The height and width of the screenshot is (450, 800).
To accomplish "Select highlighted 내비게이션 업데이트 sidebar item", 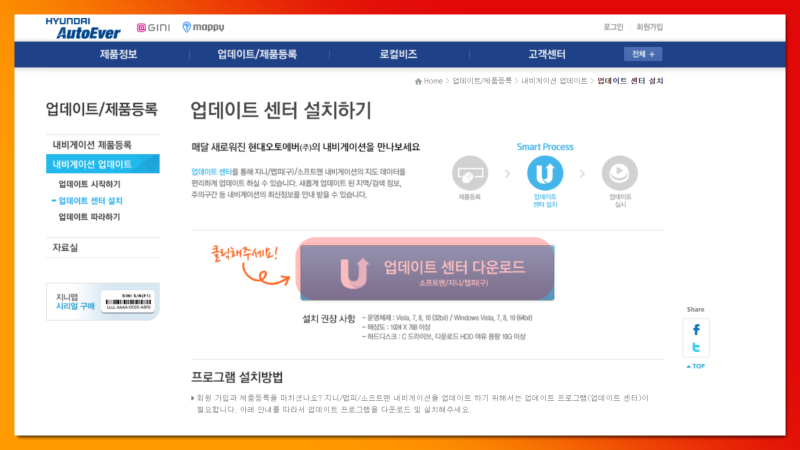I will (x=103, y=164).
